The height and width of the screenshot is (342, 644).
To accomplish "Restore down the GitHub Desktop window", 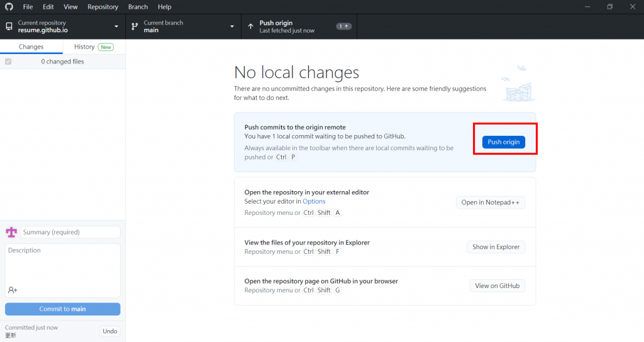I will coord(610,6).
